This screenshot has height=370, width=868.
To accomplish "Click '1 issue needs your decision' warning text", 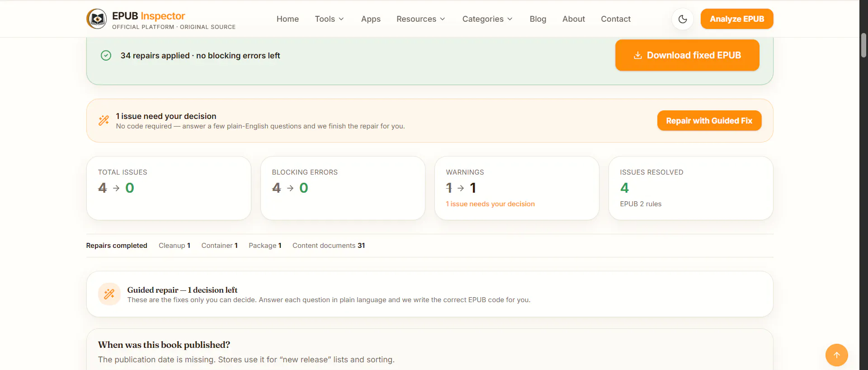I will tap(490, 204).
